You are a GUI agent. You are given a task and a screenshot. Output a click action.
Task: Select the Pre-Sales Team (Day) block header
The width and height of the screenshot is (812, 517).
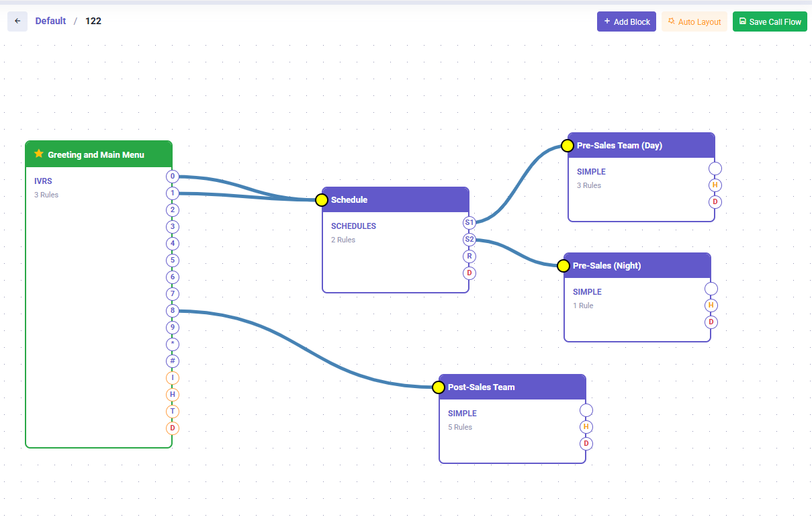[x=641, y=146]
